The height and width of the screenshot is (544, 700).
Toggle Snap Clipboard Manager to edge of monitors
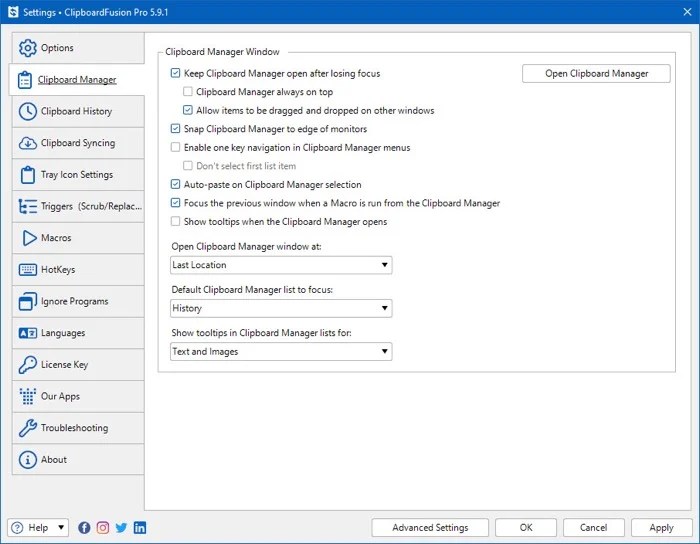175,129
